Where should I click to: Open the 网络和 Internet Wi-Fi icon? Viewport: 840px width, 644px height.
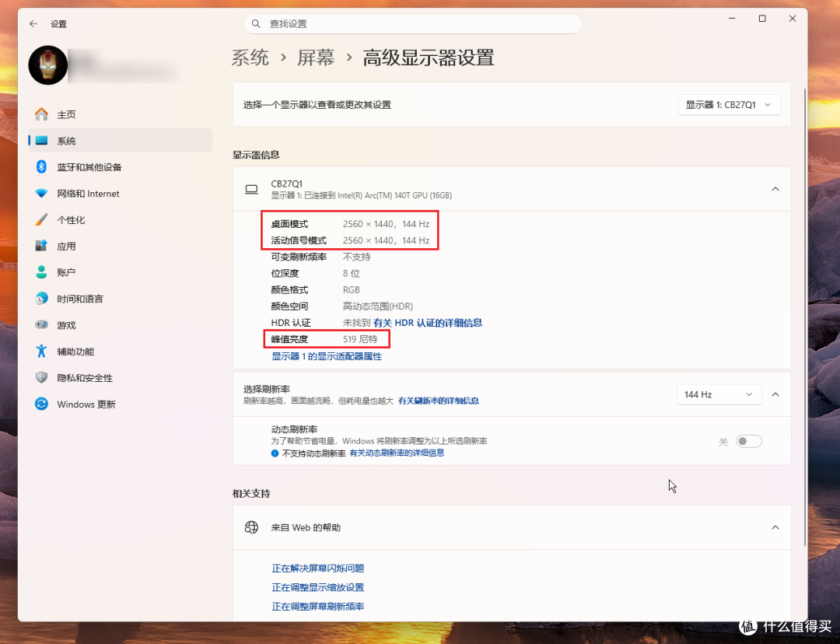(41, 194)
